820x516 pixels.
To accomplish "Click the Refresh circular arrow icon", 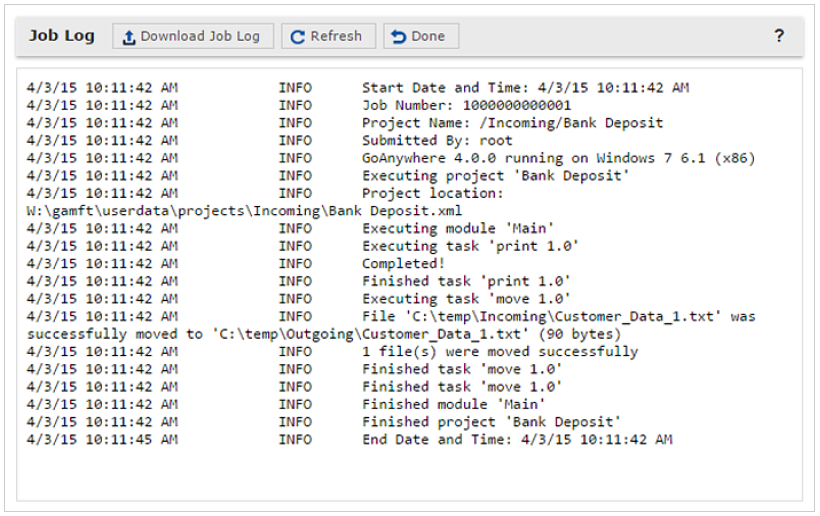I will [297, 37].
